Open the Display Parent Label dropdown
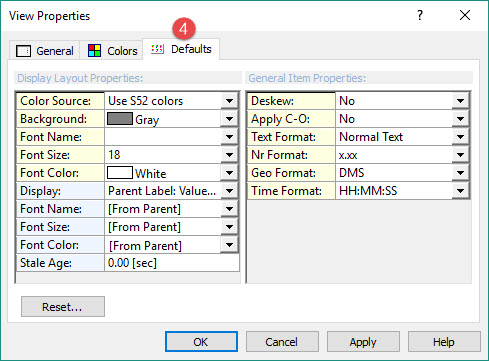The image size is (489, 361). (x=229, y=191)
